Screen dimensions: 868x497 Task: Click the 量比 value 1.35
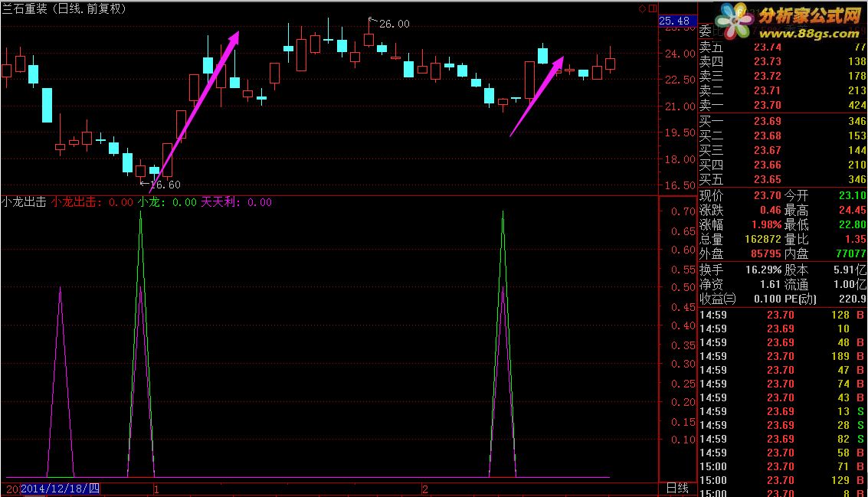856,239
